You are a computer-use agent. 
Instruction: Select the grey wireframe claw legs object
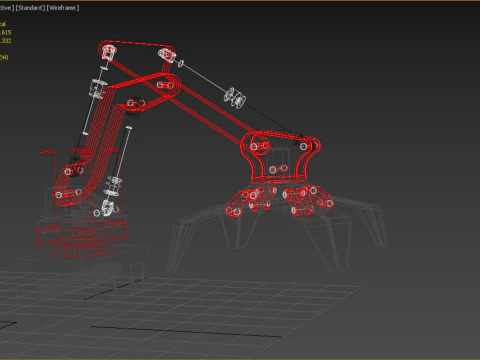[x=278, y=233]
